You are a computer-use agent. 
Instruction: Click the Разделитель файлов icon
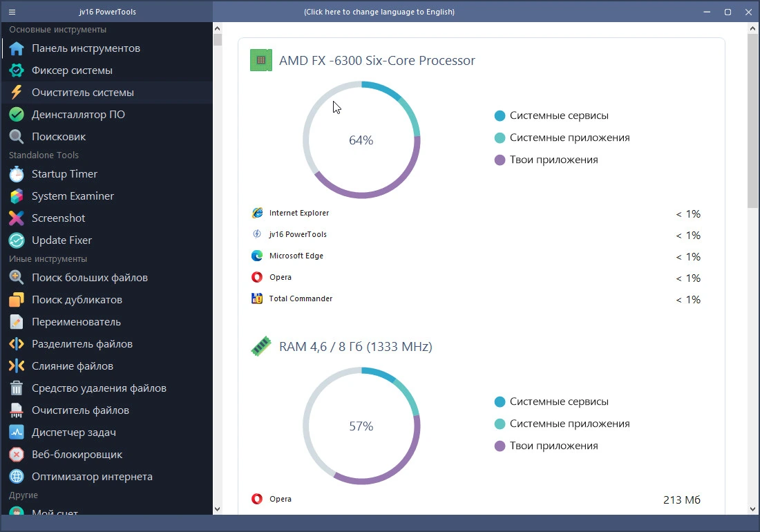coord(17,344)
